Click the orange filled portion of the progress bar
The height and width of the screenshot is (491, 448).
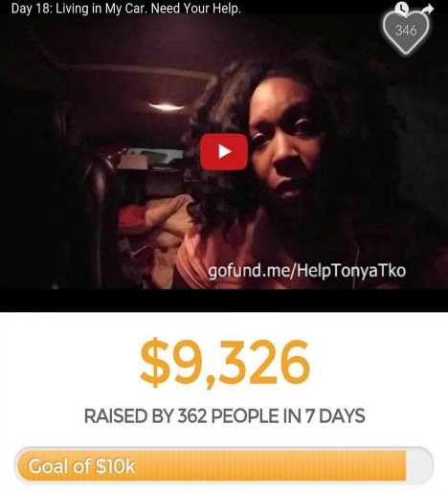pos(212,465)
